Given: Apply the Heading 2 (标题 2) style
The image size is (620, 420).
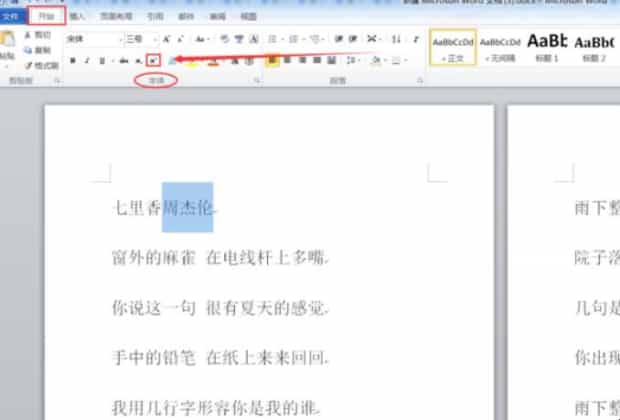Looking at the screenshot, I should pos(594,47).
